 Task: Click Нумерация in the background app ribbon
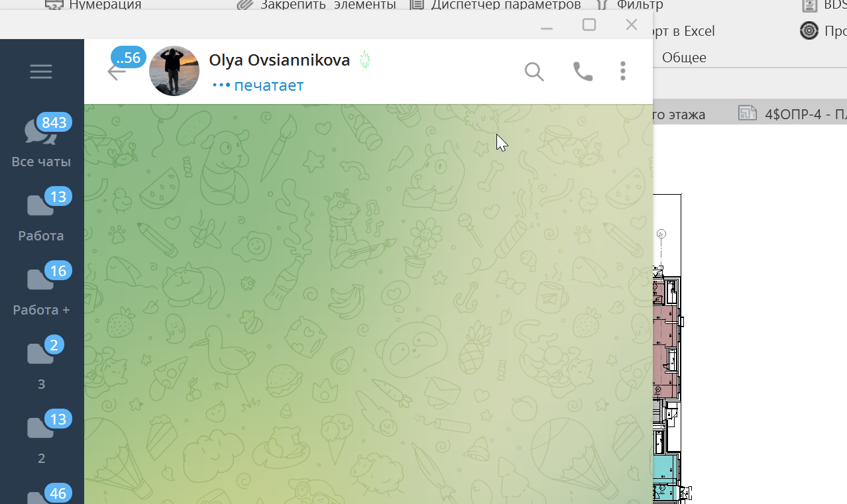[94, 5]
